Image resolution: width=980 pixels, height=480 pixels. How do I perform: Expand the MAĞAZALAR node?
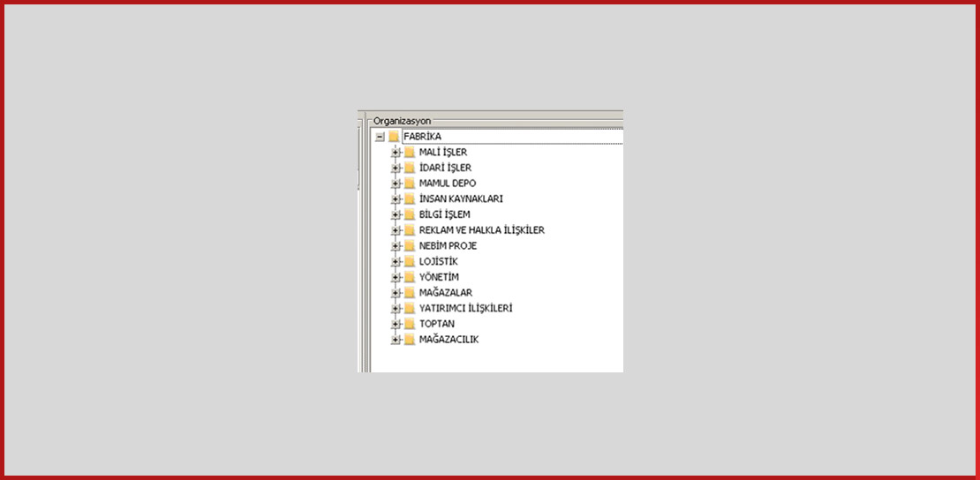[395, 293]
